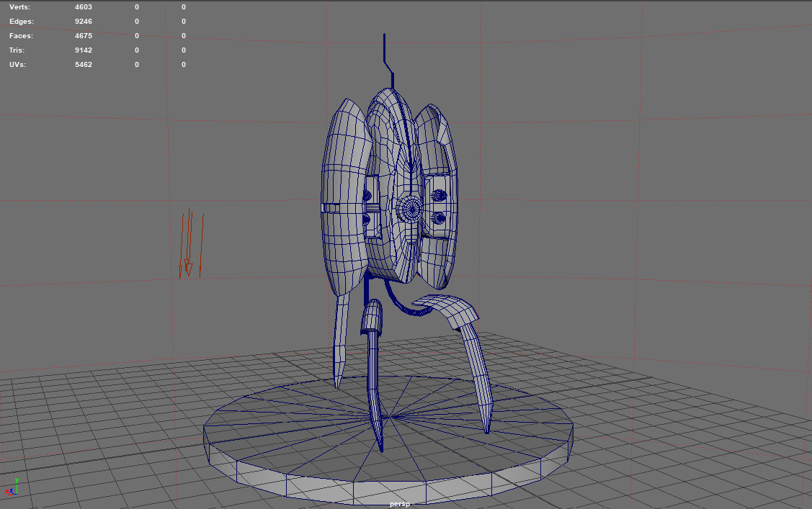Select the red directional light arrows
Viewport: 812px width, 509px height.
click(x=191, y=243)
